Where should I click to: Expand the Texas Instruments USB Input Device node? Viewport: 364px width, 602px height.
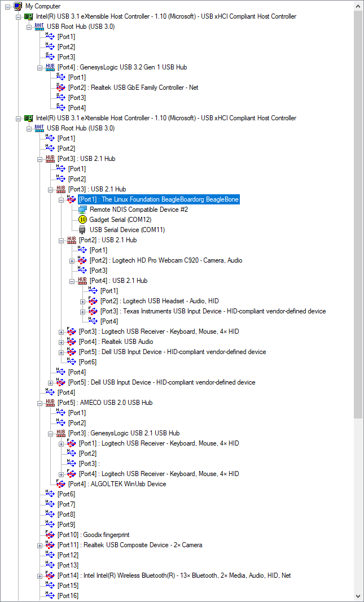[x=82, y=311]
